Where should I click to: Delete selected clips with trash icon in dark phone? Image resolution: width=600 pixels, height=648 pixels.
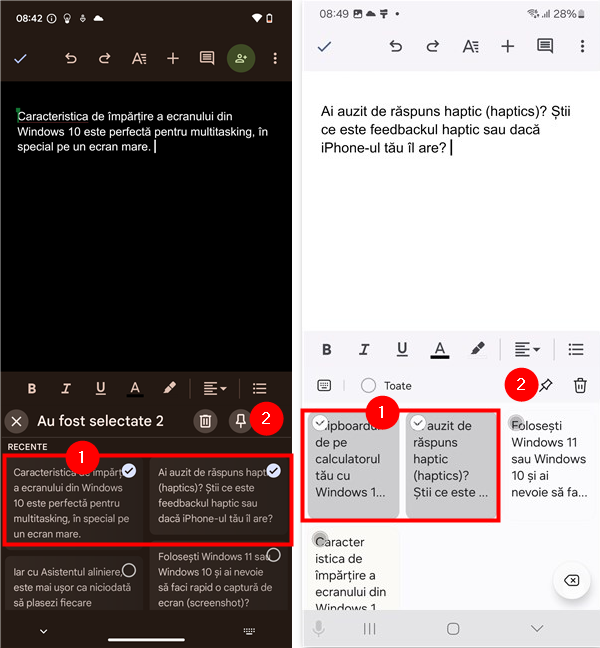[205, 421]
